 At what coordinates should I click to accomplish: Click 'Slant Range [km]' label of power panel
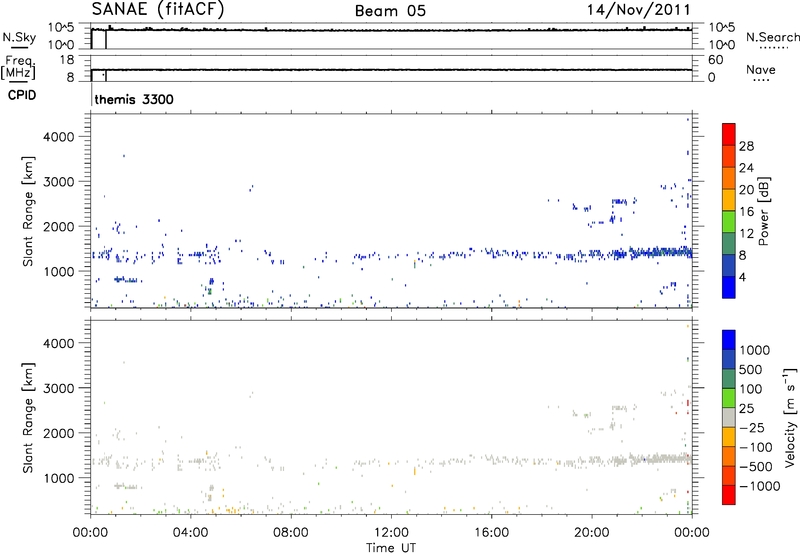point(28,211)
